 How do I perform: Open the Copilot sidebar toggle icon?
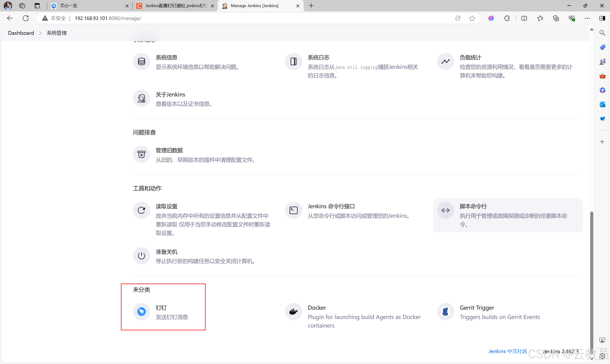pos(602,18)
